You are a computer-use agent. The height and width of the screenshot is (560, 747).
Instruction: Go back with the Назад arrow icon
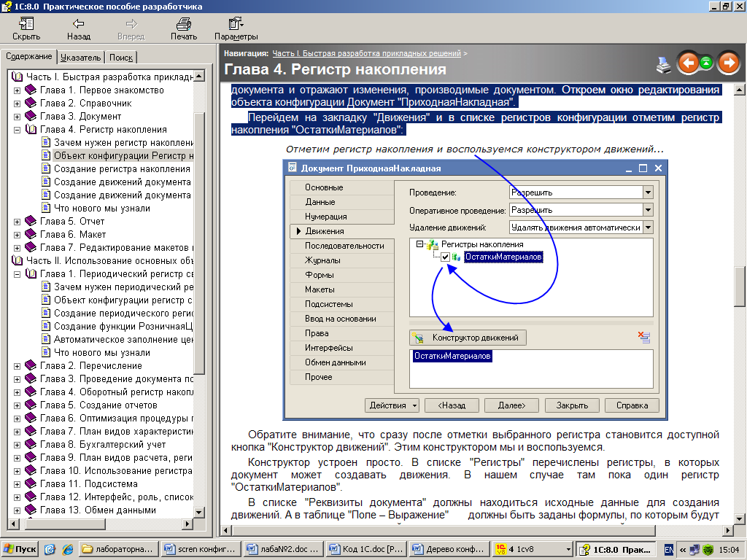tap(78, 23)
